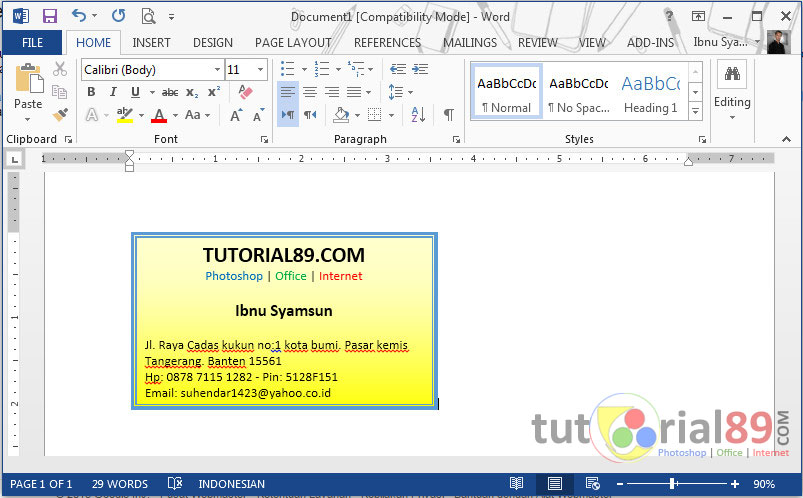This screenshot has height=498, width=803.
Task: Activate Format Painter brush
Action: (60, 114)
